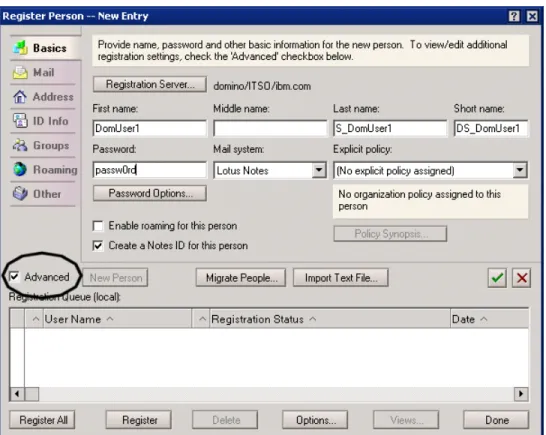Click the Register All button
Screen dimensions: 546x435
coord(42,420)
